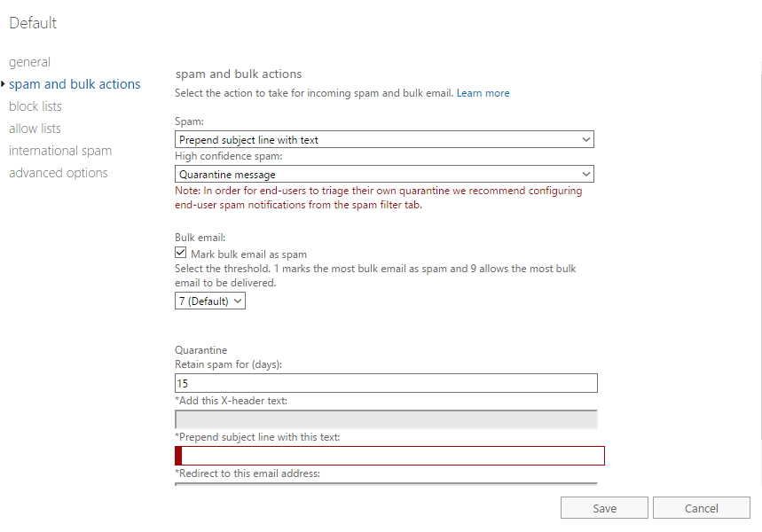Switch to international spam section
The width and height of the screenshot is (762, 532).
coord(60,151)
